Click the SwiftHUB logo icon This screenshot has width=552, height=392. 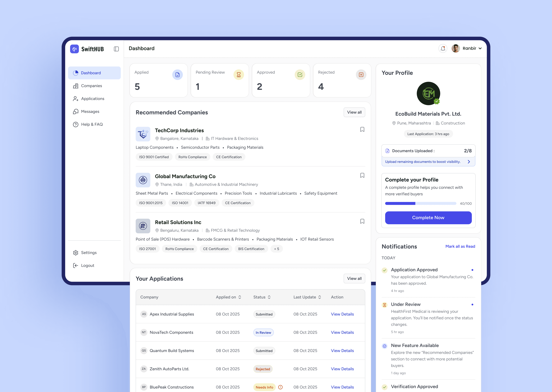tap(74, 49)
